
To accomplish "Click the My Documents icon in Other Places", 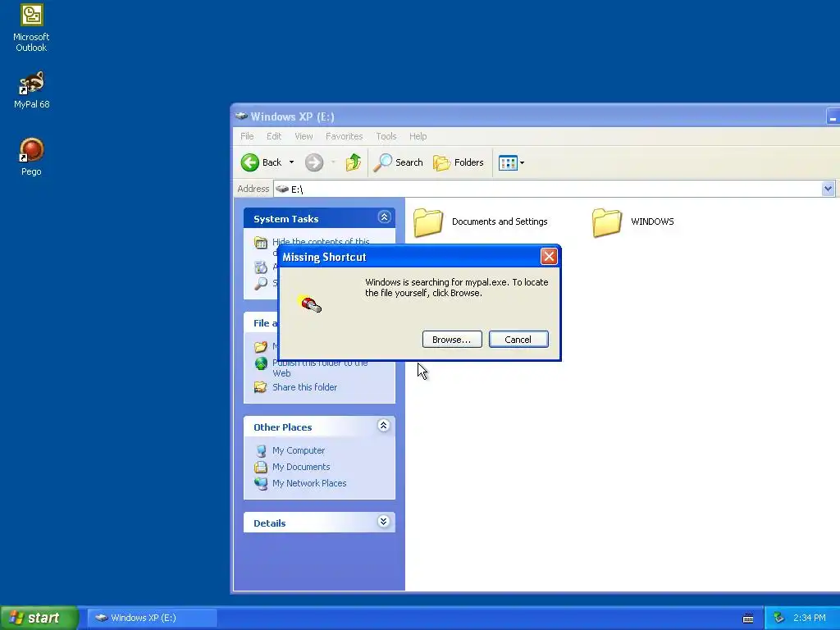I will click(261, 467).
